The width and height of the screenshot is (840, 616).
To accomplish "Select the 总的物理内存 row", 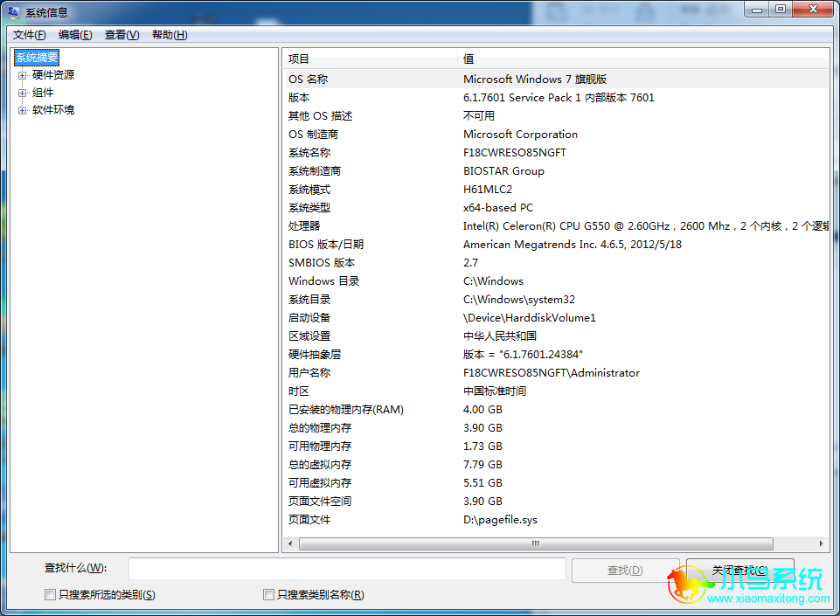I will [556, 427].
